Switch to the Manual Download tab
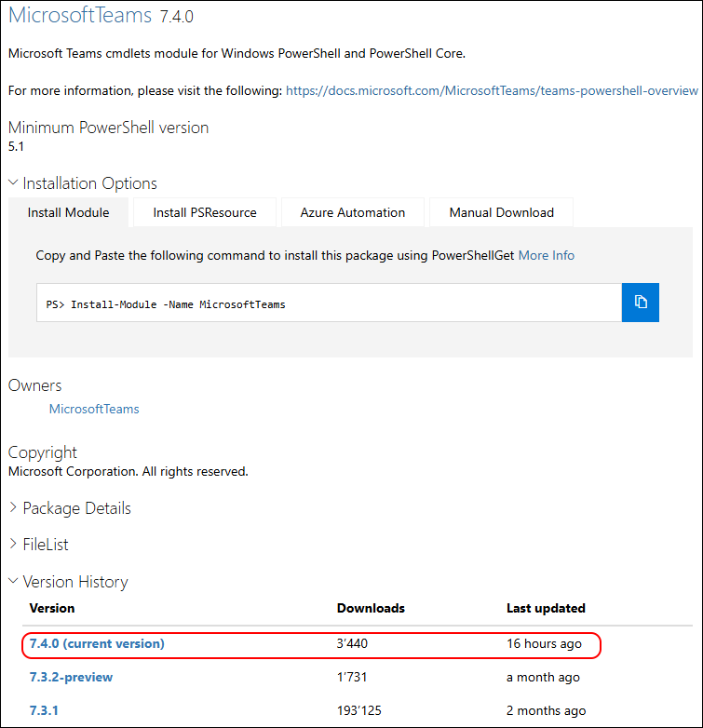Viewport: 703px width, 728px height. tap(502, 212)
